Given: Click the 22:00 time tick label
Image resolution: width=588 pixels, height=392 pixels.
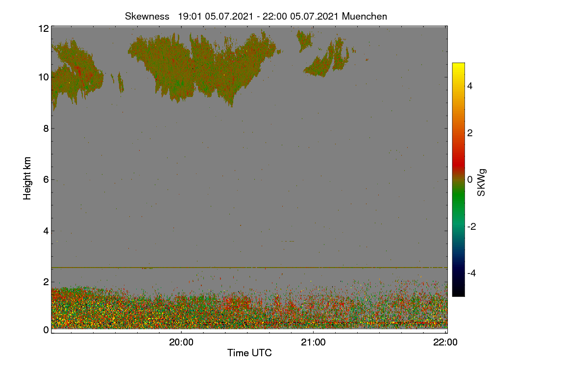Looking at the screenshot, I should 445,343.
